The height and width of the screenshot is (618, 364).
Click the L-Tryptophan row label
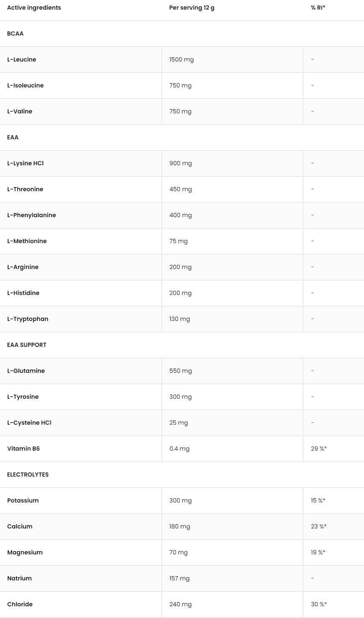tap(28, 319)
